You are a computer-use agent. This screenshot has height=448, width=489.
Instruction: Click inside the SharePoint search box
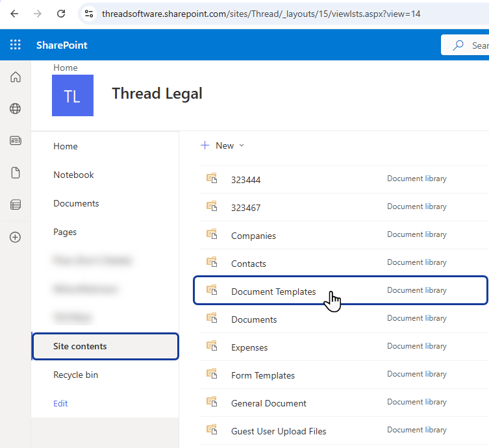466,45
